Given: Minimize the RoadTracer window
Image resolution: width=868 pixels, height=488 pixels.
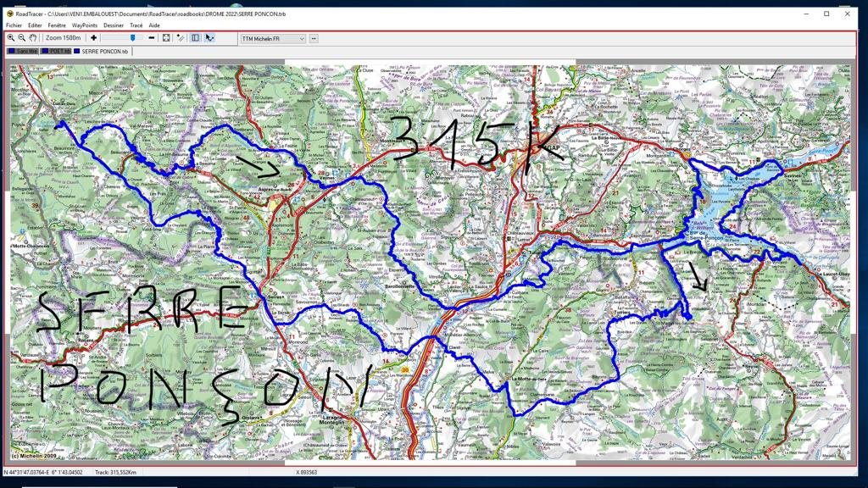Looking at the screenshot, I should (806, 14).
